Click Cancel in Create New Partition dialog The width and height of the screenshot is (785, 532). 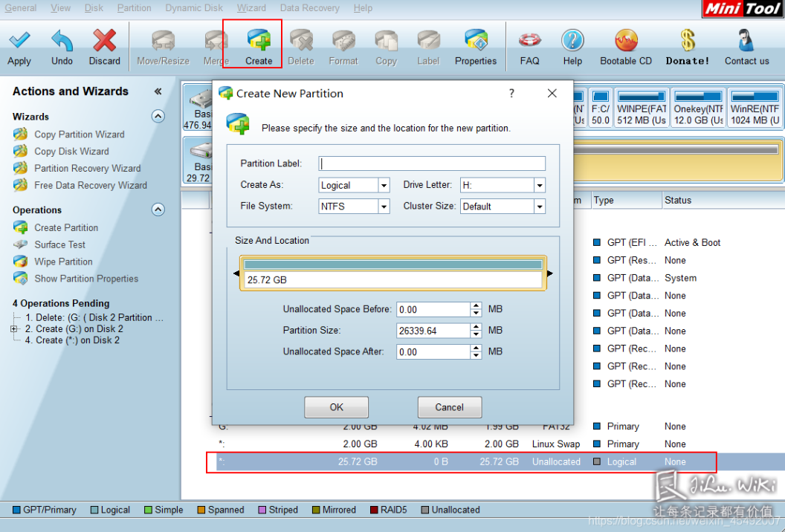click(x=450, y=407)
